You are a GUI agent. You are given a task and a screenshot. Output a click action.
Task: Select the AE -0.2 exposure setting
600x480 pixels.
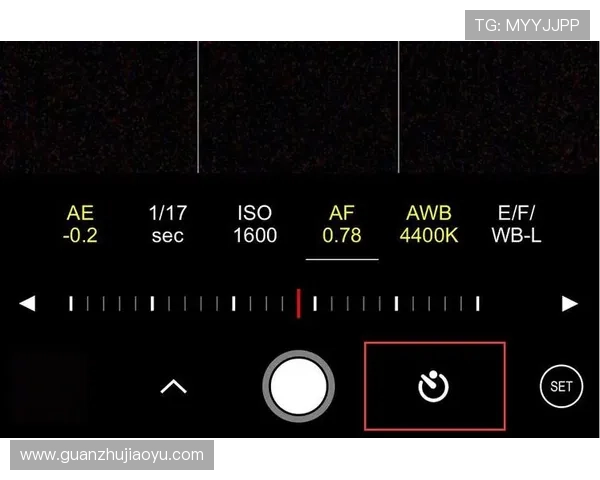(x=80, y=225)
